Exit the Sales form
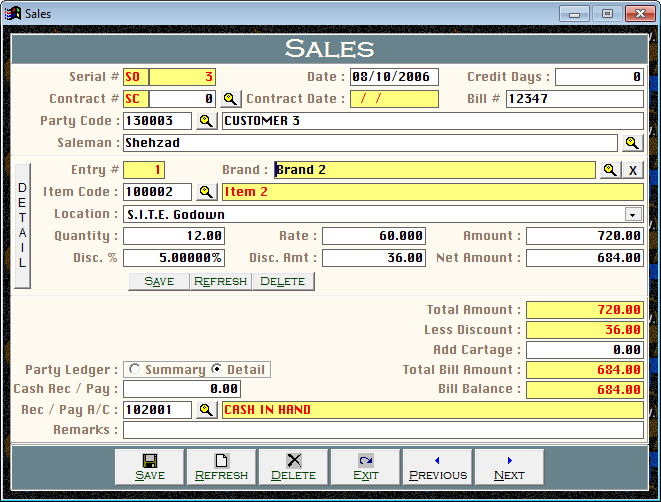661x502 pixels. tap(365, 467)
